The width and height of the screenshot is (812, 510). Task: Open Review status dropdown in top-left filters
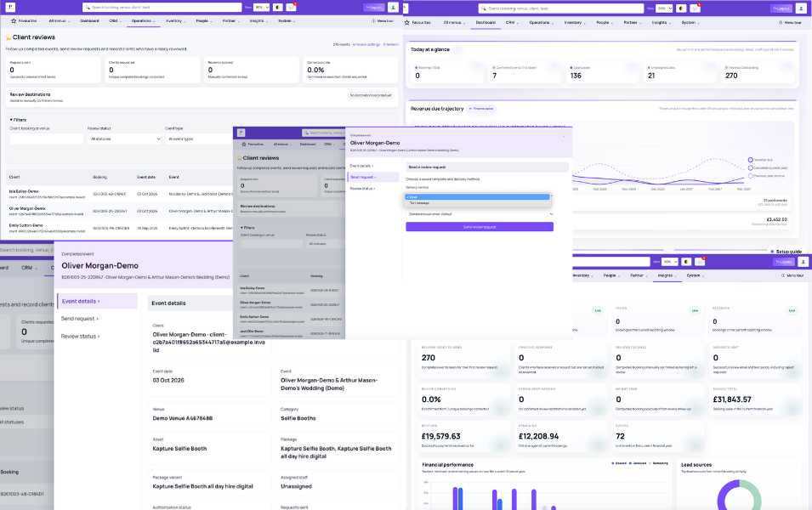pyautogui.click(x=124, y=139)
